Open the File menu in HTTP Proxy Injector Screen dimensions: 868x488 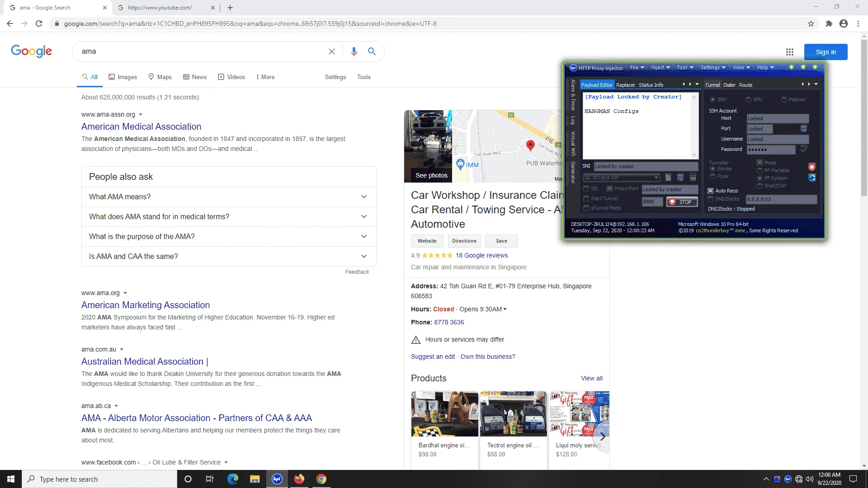637,67
